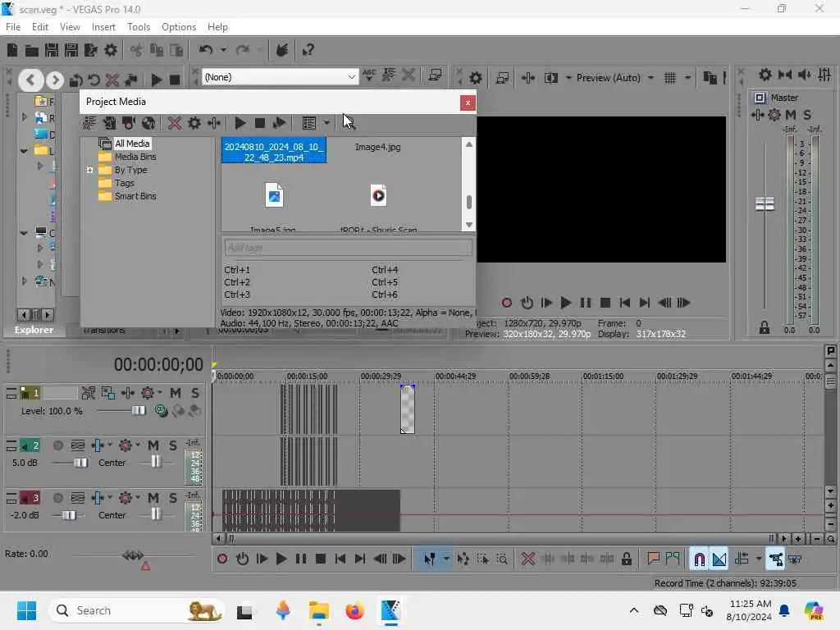Viewport: 840px width, 630px height.
Task: Expand the By Type folder
Action: click(x=89, y=171)
